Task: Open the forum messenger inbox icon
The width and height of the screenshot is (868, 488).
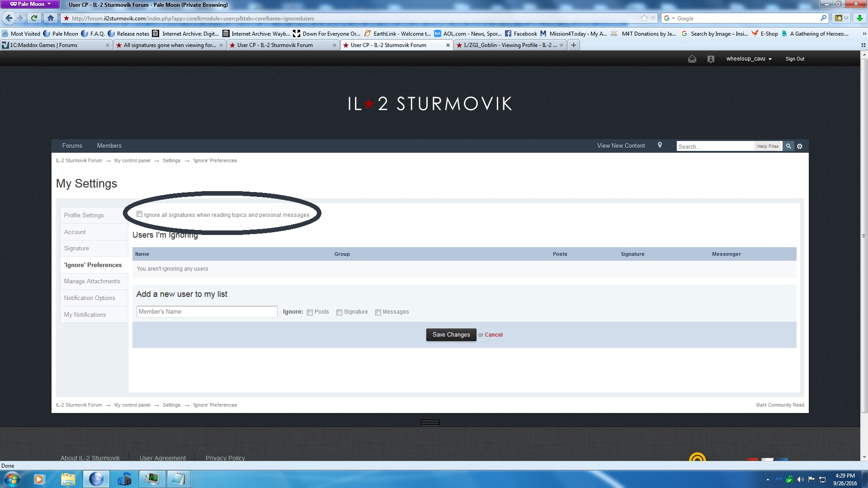Action: pos(692,59)
